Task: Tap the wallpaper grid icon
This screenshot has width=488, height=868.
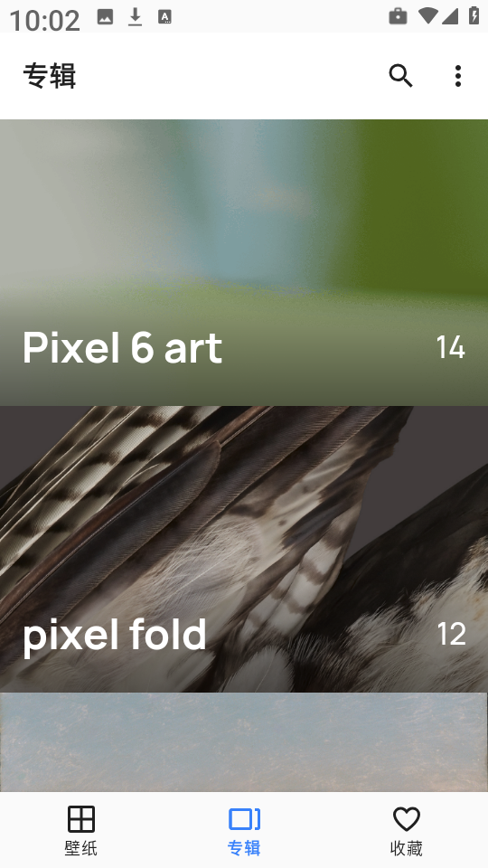Action: pyautogui.click(x=80, y=819)
